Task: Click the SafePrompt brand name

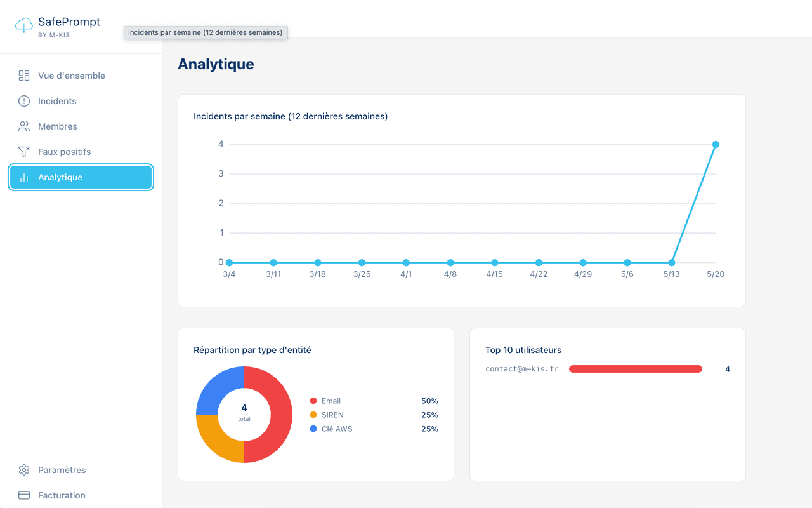Action: [x=69, y=22]
